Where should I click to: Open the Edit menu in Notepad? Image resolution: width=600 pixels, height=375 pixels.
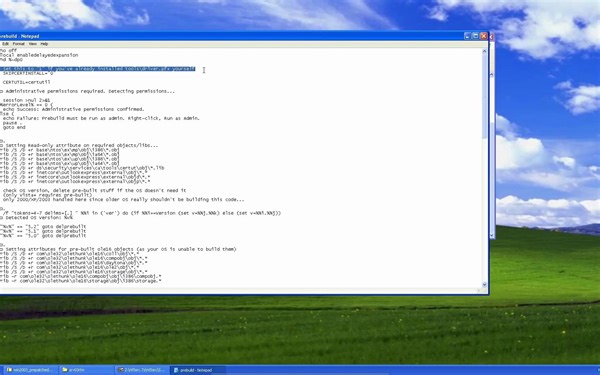pyautogui.click(x=5, y=44)
